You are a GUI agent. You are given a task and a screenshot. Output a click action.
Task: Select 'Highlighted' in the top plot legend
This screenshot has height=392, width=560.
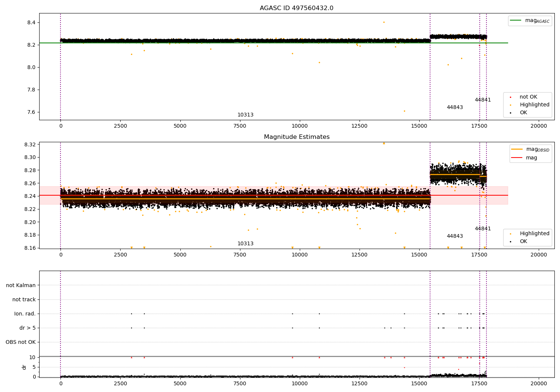click(535, 105)
